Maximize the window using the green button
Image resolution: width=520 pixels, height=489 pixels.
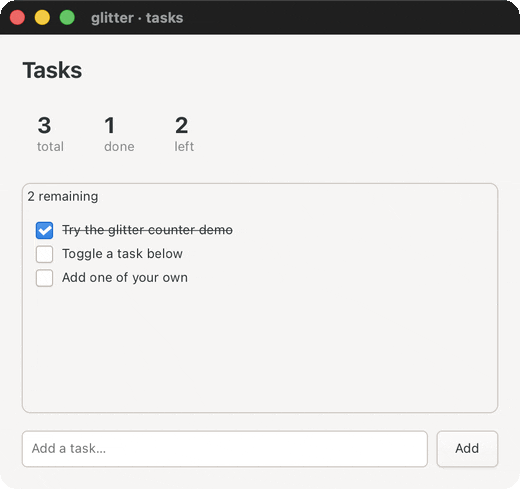[x=67, y=18]
